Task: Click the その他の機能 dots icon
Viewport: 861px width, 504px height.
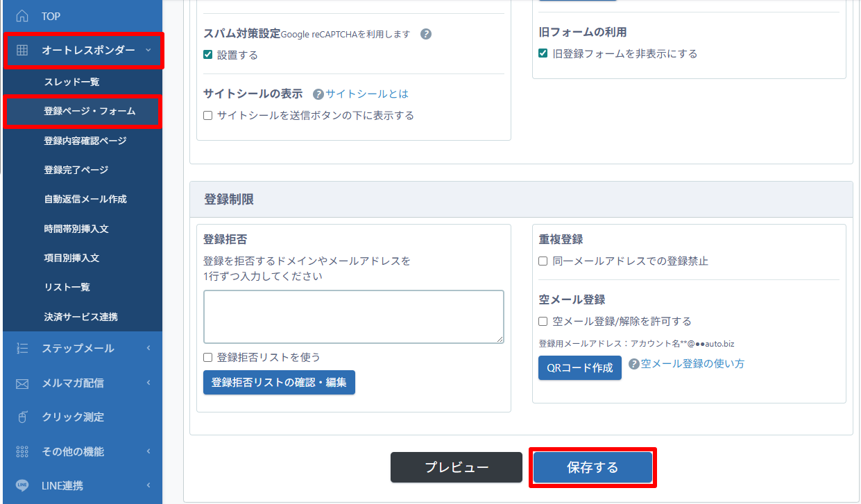Action: [22, 451]
